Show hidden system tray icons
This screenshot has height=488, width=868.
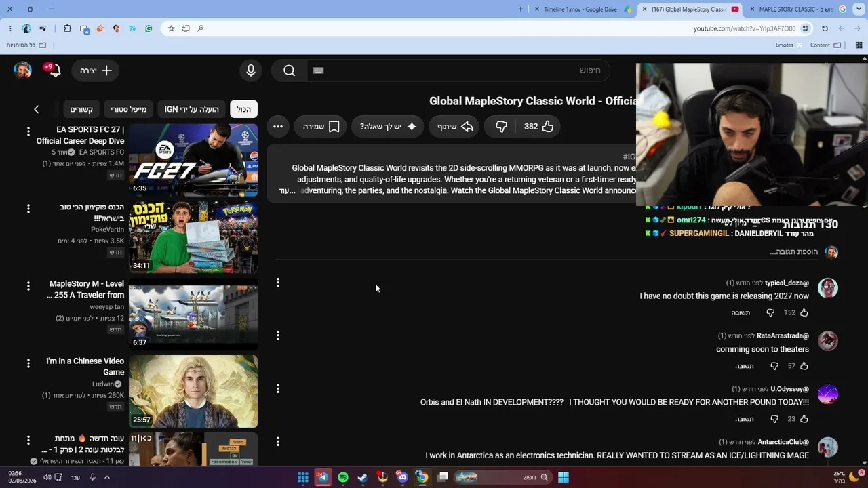[106, 477]
